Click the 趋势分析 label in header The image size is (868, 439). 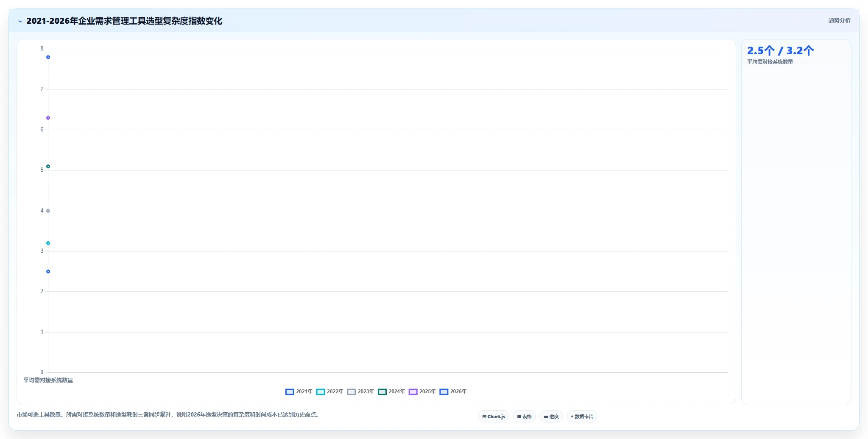coord(839,20)
